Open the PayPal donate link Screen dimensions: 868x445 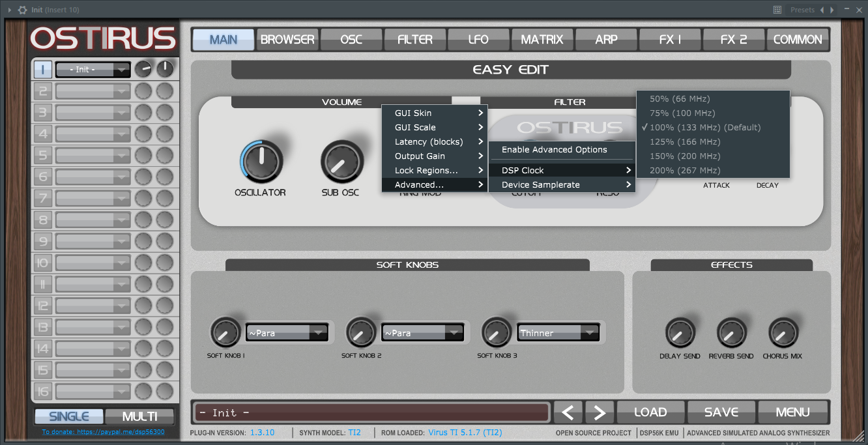(103, 432)
